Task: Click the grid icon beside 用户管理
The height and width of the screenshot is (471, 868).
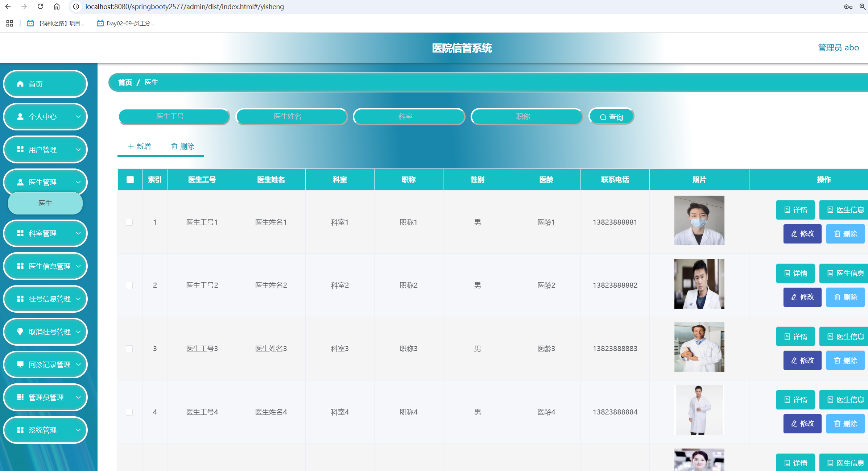Action: click(x=20, y=149)
